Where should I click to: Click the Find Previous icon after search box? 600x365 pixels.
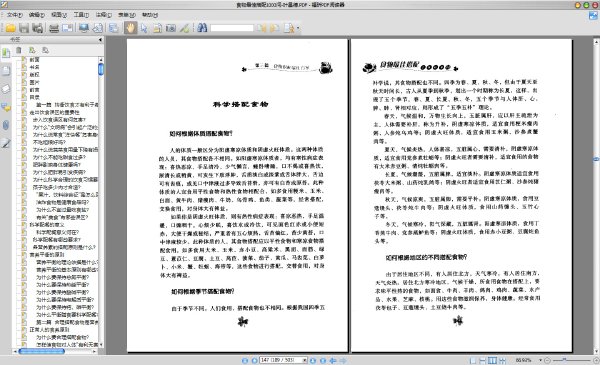point(262,28)
